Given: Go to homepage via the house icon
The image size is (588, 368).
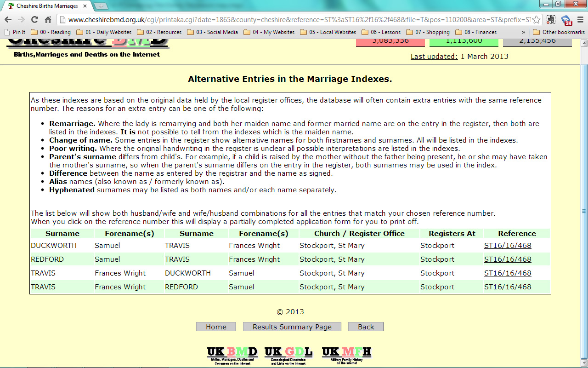Looking at the screenshot, I should [48, 20].
